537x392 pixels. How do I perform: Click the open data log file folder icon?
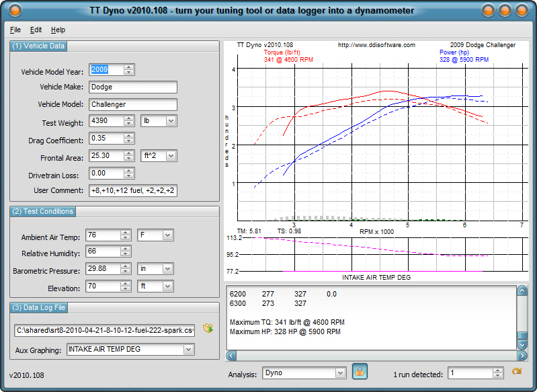pos(208,328)
